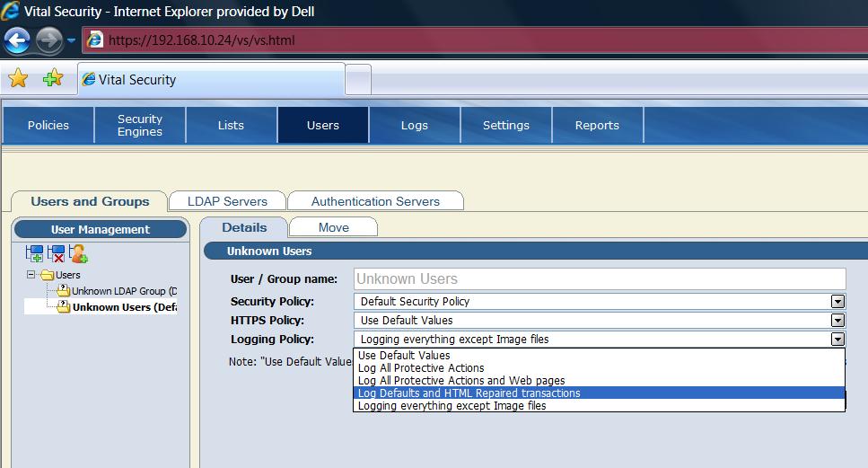Image resolution: width=868 pixels, height=468 pixels.
Task: Click the Delete Group icon with red X
Action: [x=57, y=253]
